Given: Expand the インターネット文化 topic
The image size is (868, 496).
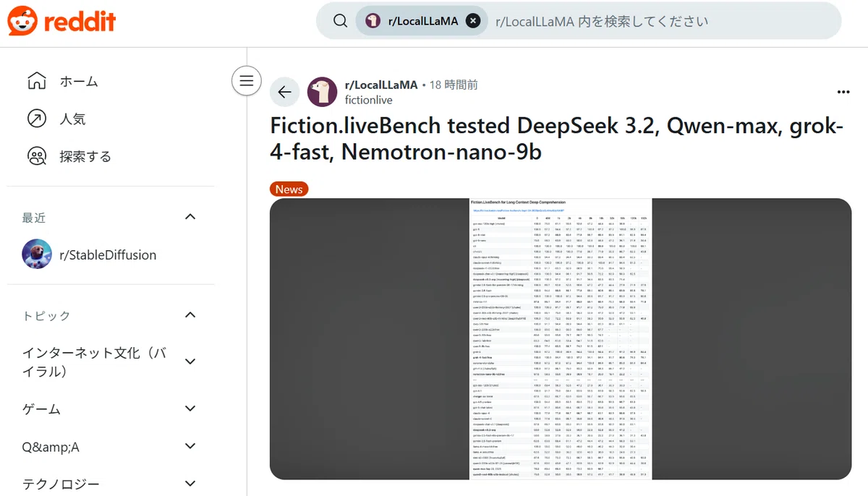Looking at the screenshot, I should (x=190, y=362).
